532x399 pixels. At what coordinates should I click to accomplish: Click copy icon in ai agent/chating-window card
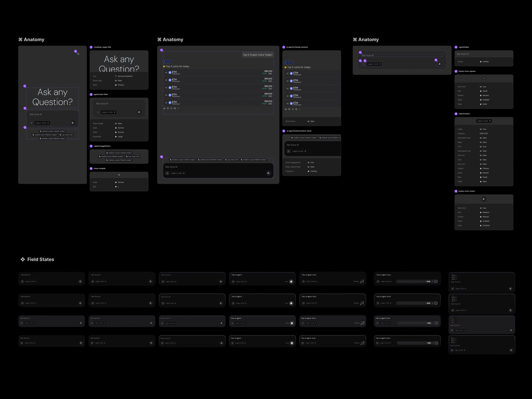[296, 109]
